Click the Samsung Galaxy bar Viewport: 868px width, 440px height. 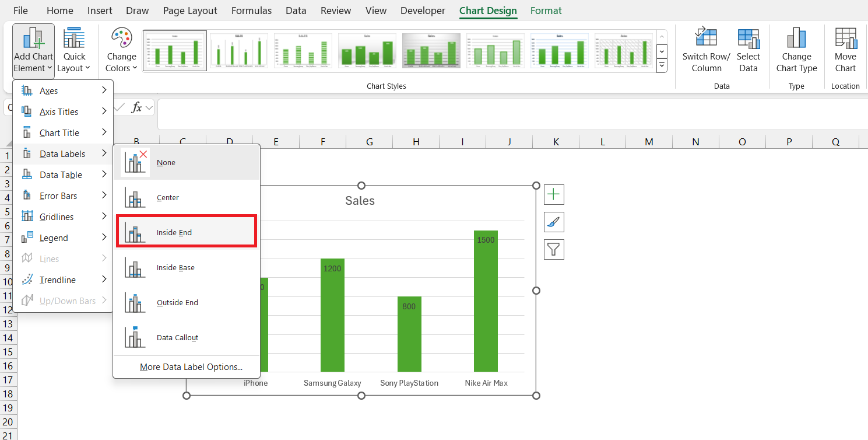point(332,315)
